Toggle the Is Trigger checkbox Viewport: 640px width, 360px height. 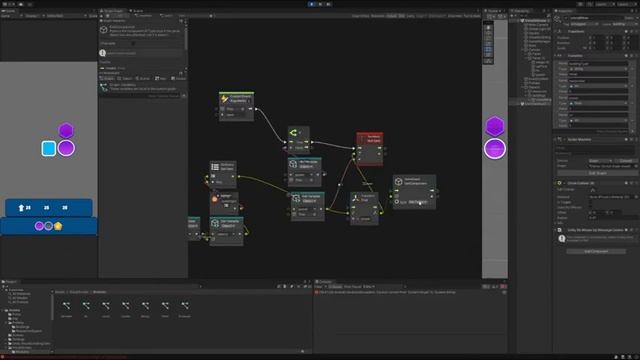(591, 202)
